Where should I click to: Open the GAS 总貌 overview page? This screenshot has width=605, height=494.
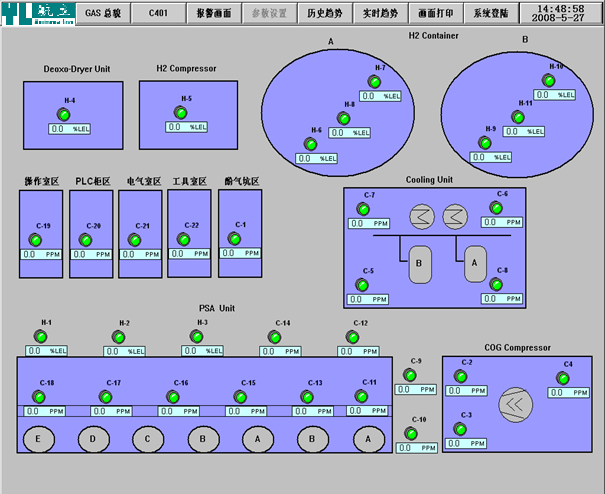coord(102,13)
